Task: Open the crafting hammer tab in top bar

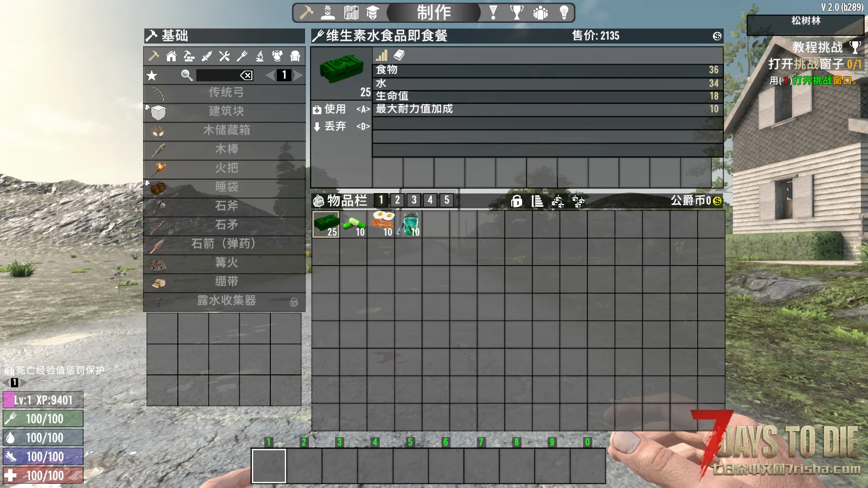Action: [307, 12]
